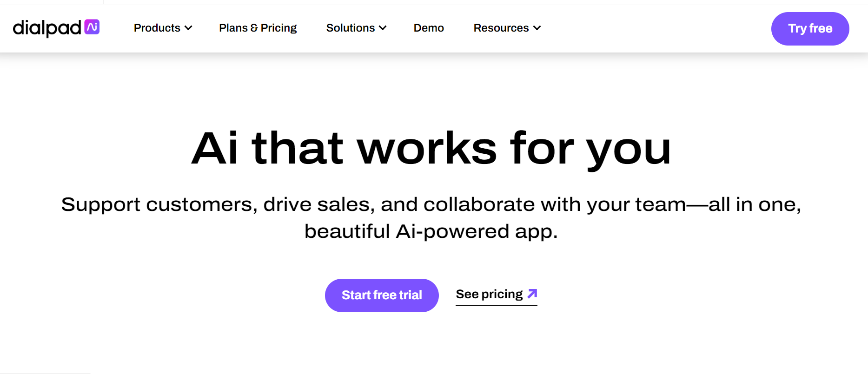The height and width of the screenshot is (374, 868).
Task: Click the word "works" in the main headline
Action: coord(426,149)
